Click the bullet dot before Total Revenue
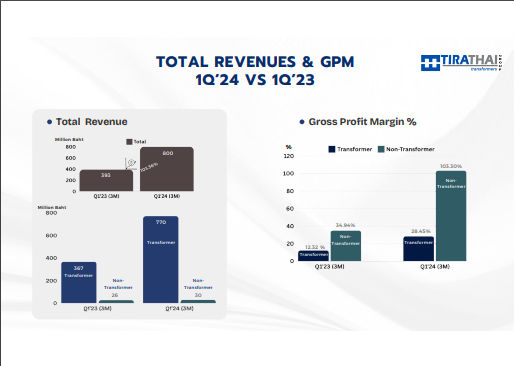514x366 pixels. pyautogui.click(x=49, y=122)
